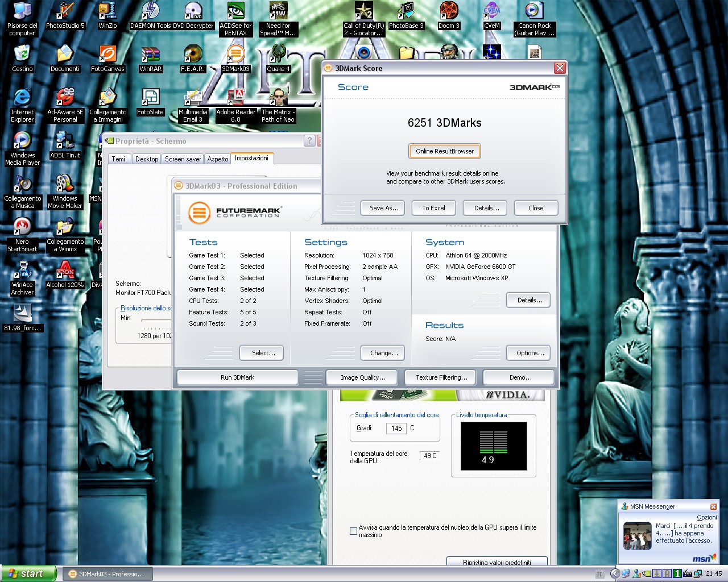Switch to Temi tab in Proprietà Schermo

pos(118,159)
